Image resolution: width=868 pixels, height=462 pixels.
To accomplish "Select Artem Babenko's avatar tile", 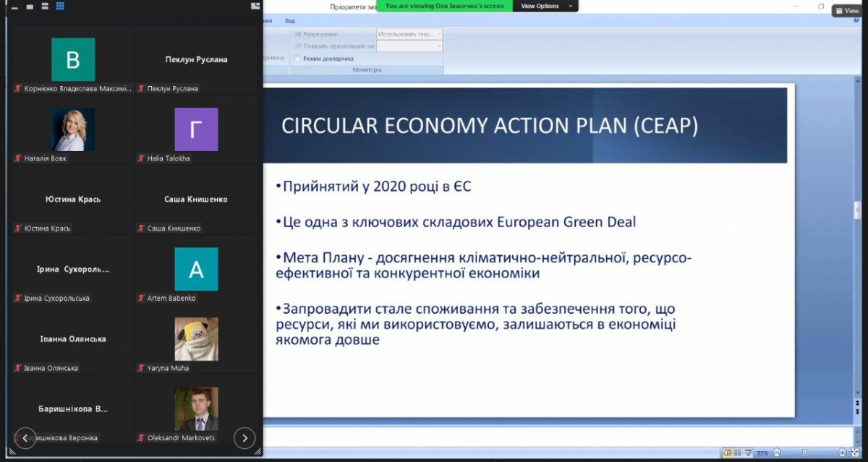I will (196, 269).
